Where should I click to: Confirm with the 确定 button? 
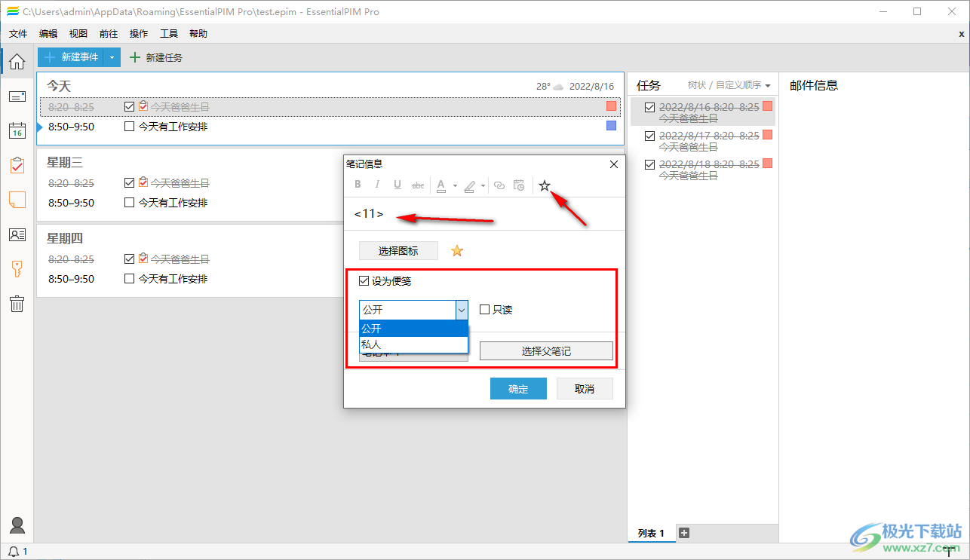(x=518, y=389)
